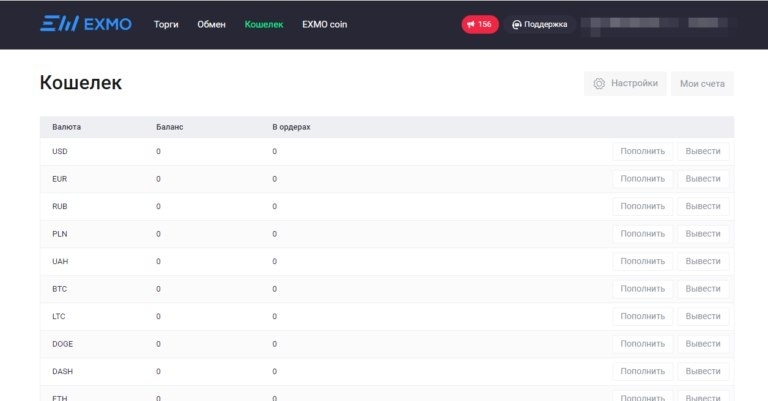
Task: Click Пополнить in the RUB row
Action: [643, 206]
